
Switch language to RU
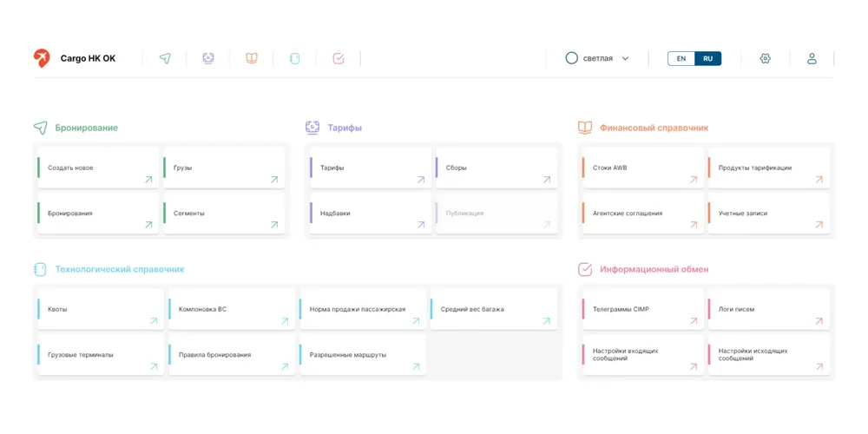(708, 58)
